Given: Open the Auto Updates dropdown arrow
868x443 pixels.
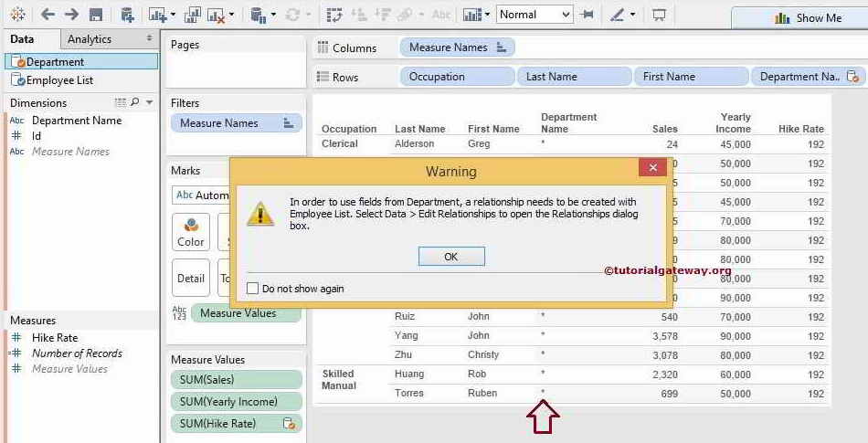Looking at the screenshot, I should point(273,15).
